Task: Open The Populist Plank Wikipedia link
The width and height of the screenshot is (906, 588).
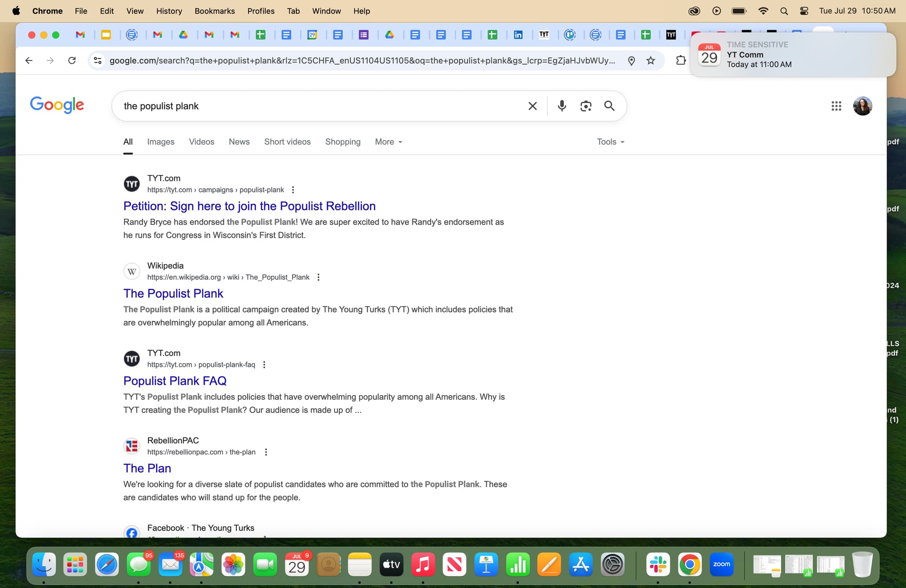Action: [173, 293]
